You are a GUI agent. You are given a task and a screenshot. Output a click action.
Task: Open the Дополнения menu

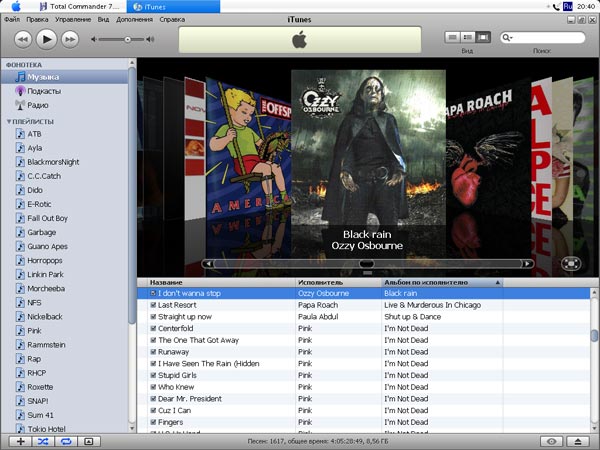pyautogui.click(x=134, y=19)
